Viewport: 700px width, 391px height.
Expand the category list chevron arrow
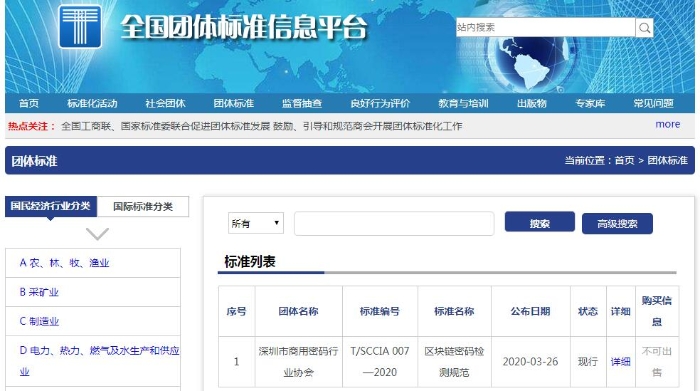97,234
